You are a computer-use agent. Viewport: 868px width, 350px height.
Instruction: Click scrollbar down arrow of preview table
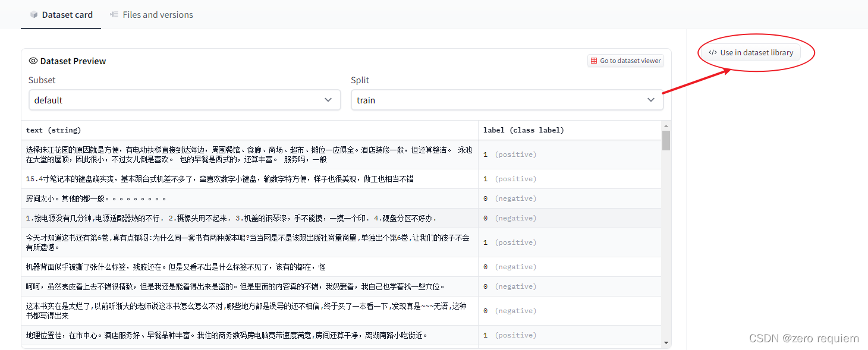[666, 343]
